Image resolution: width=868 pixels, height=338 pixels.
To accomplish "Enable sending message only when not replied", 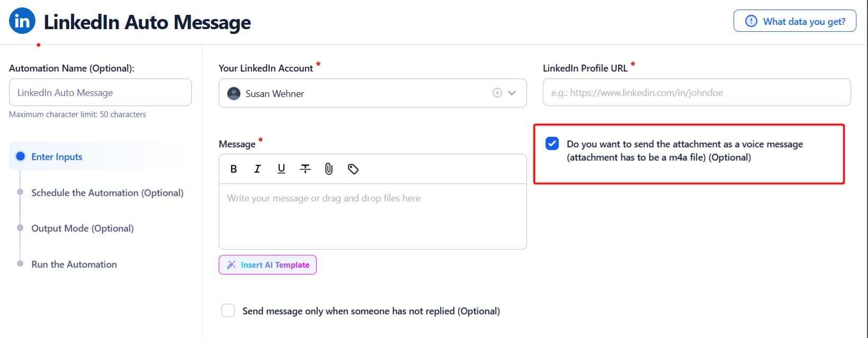I will (228, 310).
